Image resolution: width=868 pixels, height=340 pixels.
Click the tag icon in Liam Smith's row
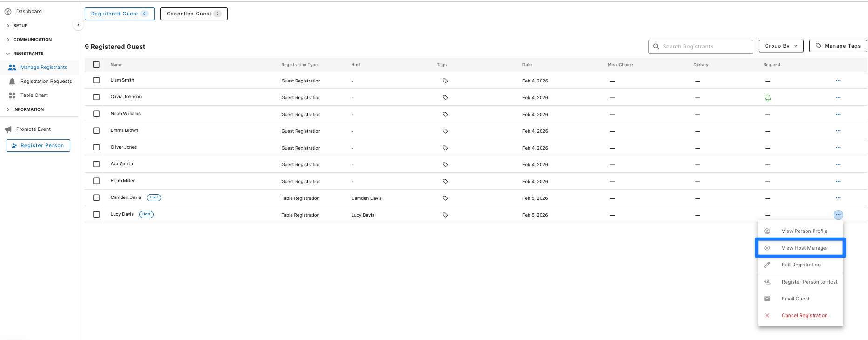click(x=445, y=81)
